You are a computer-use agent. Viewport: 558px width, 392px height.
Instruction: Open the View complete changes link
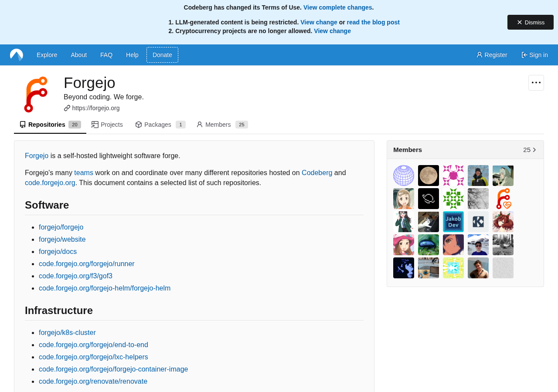[338, 7]
